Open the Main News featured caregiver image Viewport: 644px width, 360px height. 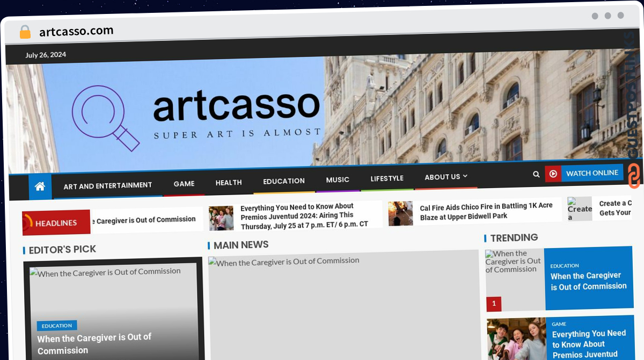tap(343, 306)
